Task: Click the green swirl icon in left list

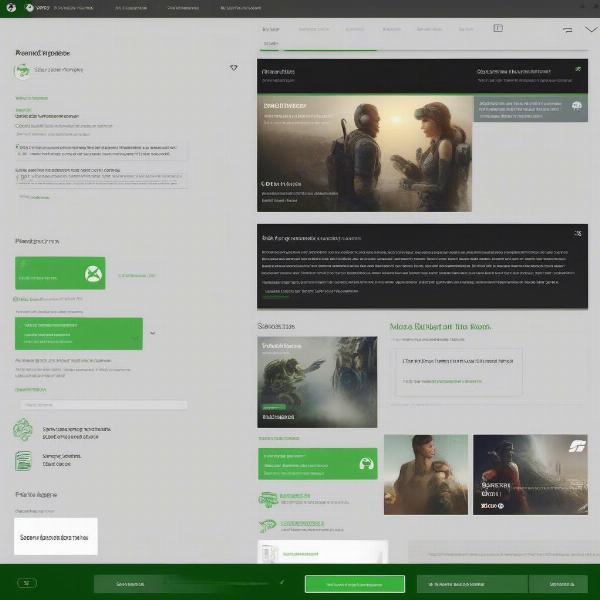Action: tap(23, 429)
